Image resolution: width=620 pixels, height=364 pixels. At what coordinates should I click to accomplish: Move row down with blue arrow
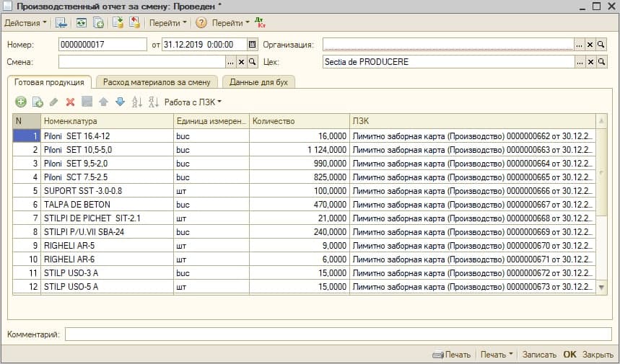120,102
